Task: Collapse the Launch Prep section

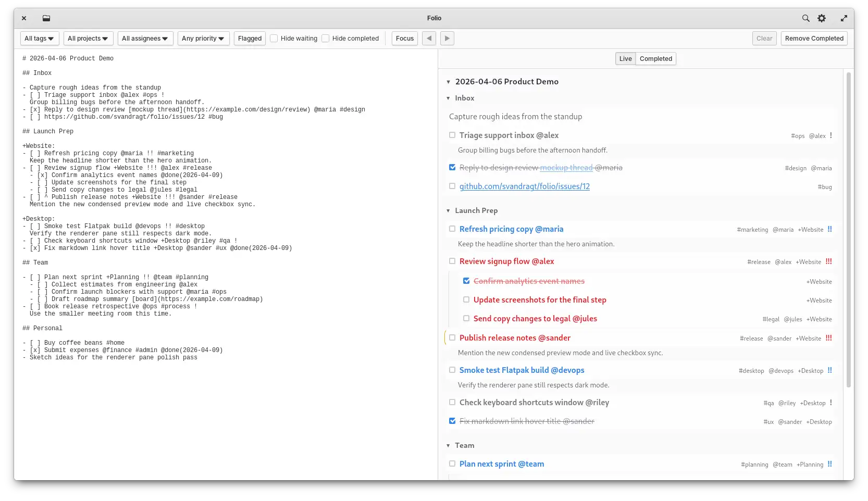Action: tap(448, 211)
